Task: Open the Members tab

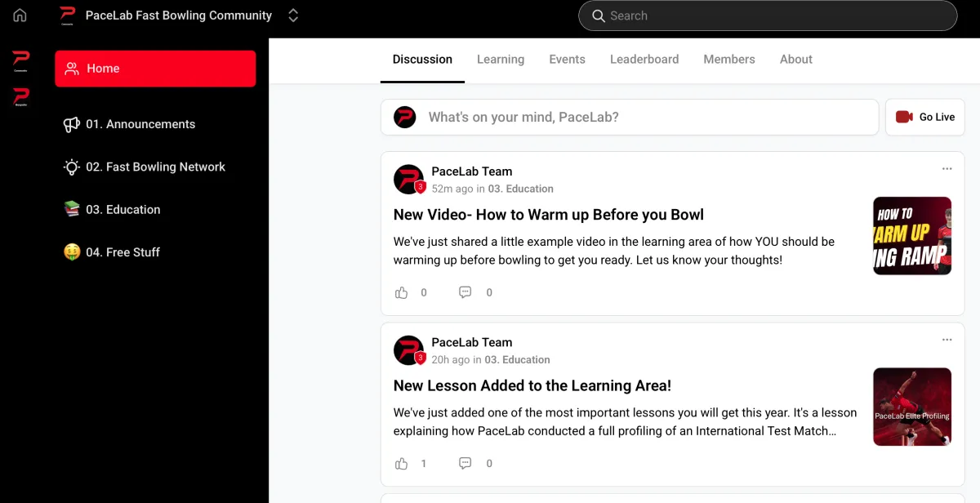Action: coord(728,59)
